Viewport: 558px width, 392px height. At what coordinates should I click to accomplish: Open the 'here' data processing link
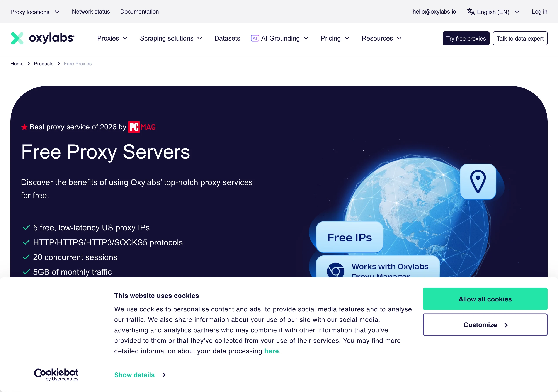(271, 351)
